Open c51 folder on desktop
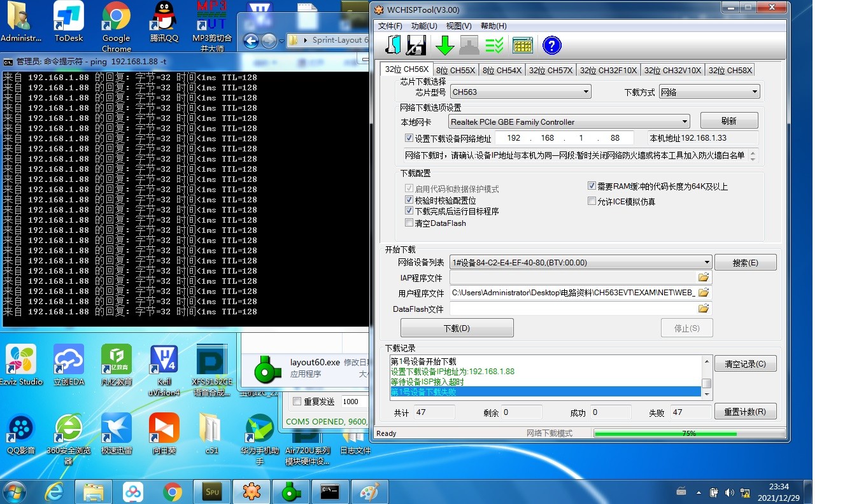This screenshot has height=504, width=866. [211, 434]
